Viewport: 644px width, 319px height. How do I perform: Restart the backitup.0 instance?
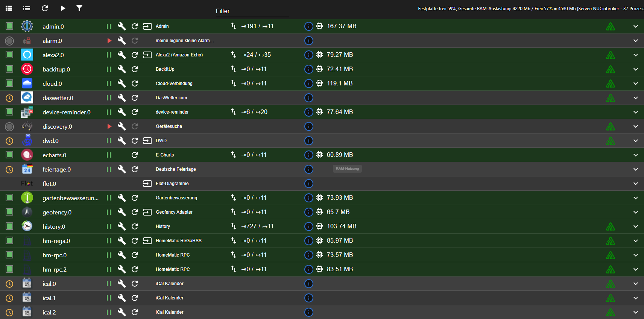(x=135, y=69)
